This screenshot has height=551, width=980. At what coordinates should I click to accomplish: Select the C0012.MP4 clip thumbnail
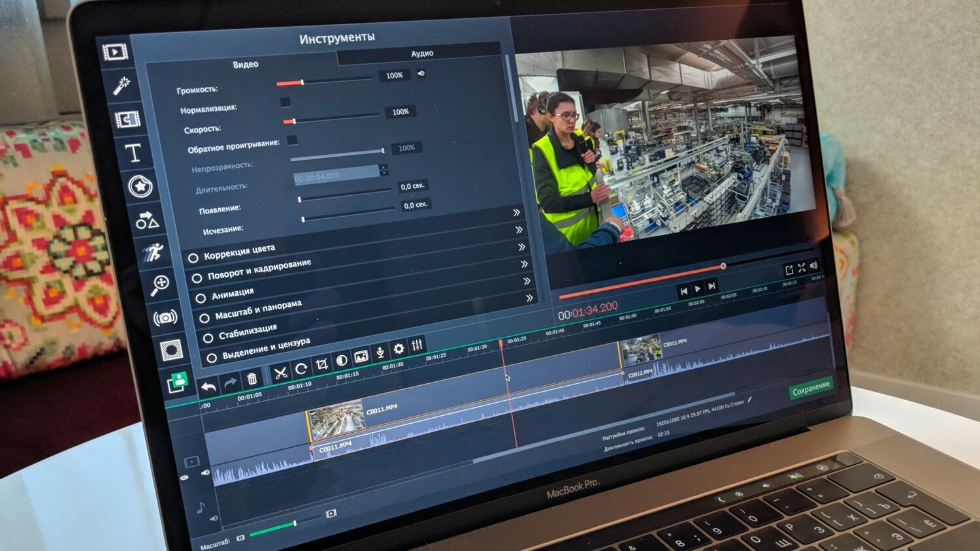[641, 350]
